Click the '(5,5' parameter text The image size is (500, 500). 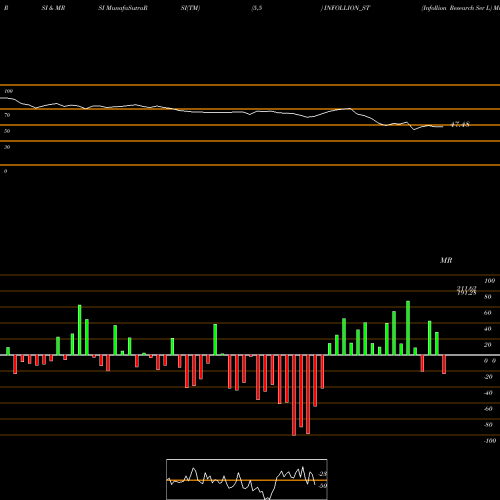click(257, 8)
